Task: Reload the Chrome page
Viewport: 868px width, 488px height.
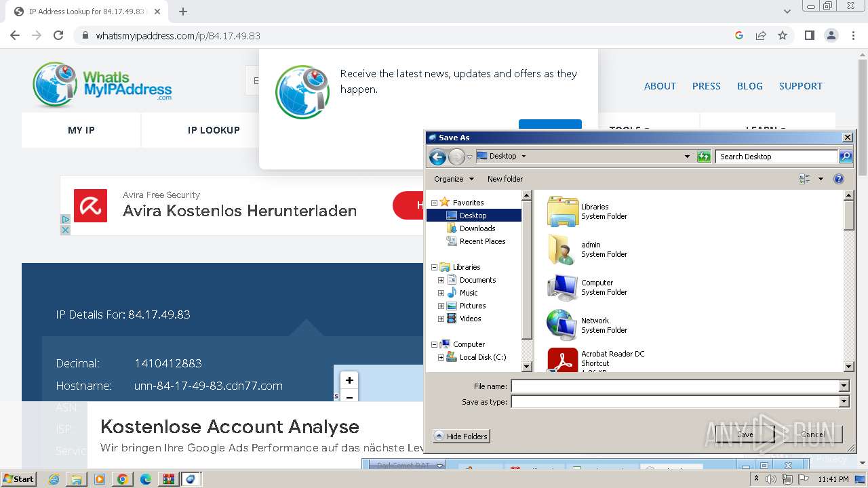Action: click(58, 35)
